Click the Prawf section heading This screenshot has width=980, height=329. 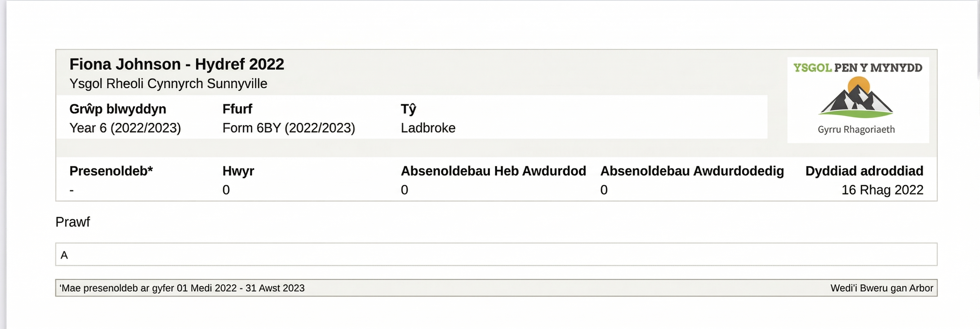(x=73, y=222)
